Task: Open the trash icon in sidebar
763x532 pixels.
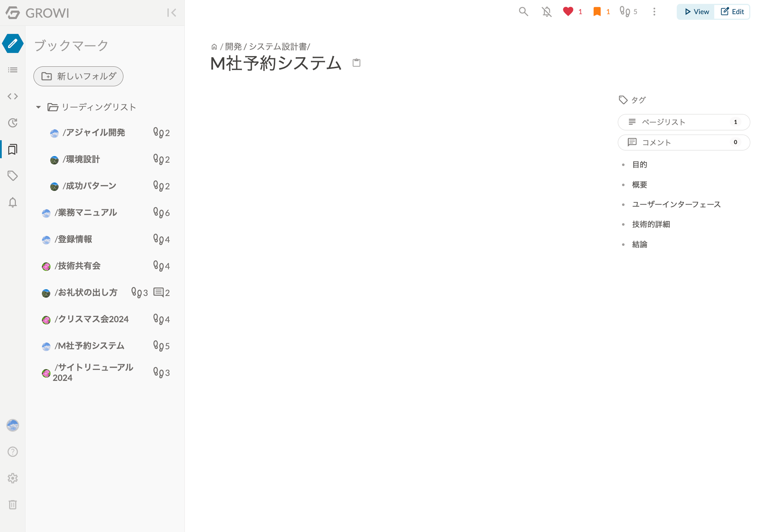Action: tap(13, 505)
